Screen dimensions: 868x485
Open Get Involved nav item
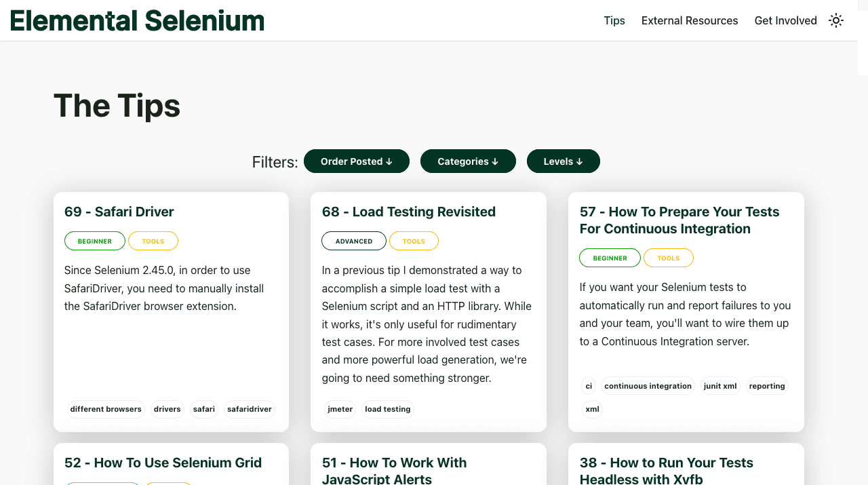(785, 20)
